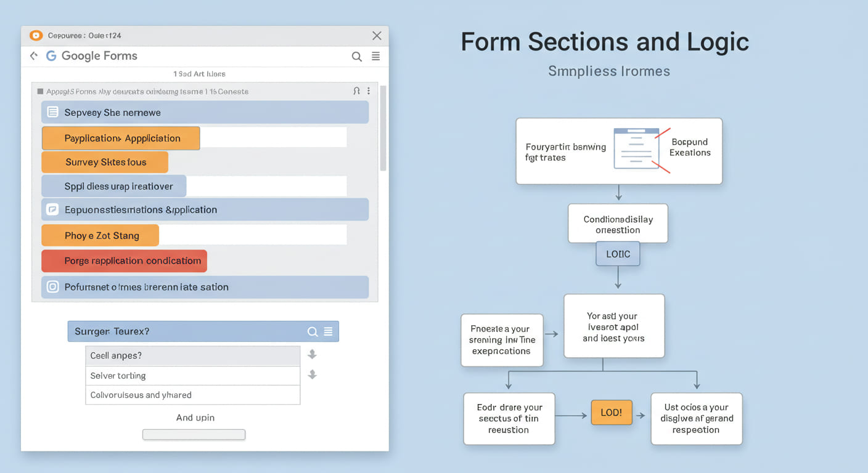Viewport: 868px width, 473px height.
Task: Open the list menu icon in Surrger Teurex bar
Action: 328,332
